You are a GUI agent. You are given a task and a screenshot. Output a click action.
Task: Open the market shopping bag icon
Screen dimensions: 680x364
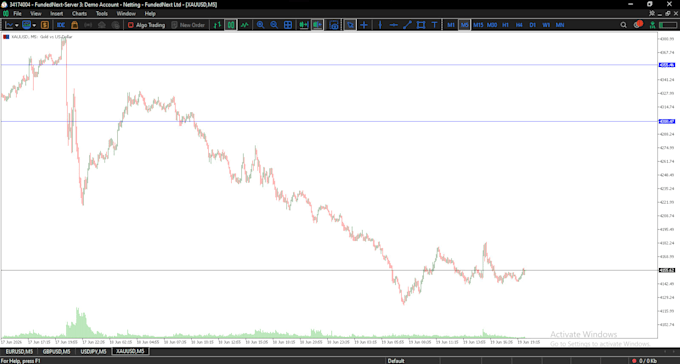(75, 25)
